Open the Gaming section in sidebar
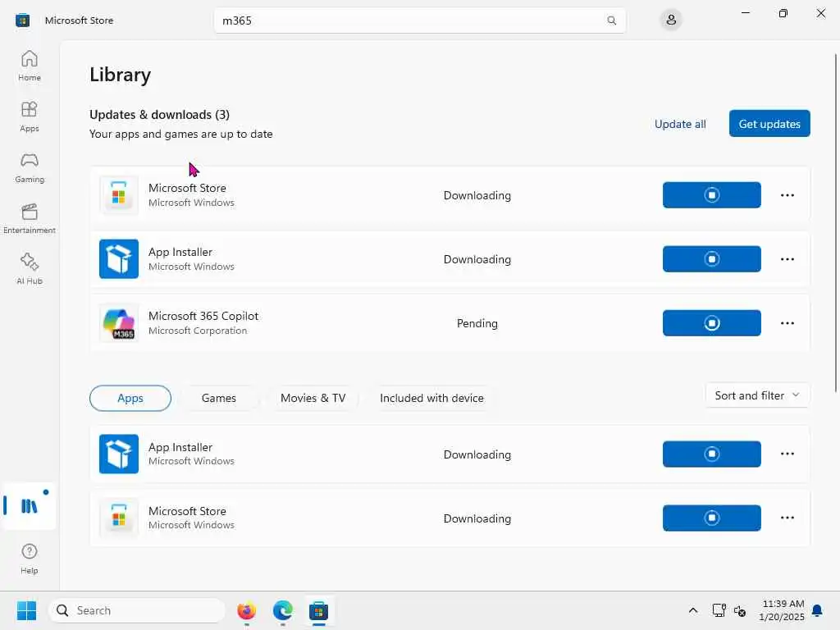Image resolution: width=840 pixels, height=630 pixels. 30,167
